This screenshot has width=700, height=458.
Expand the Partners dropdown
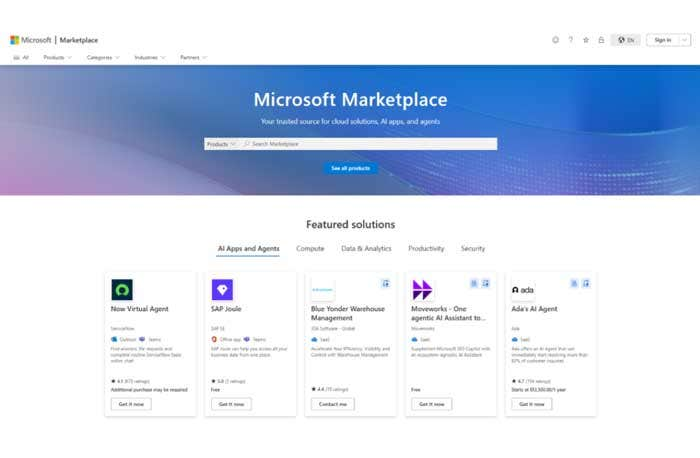193,58
